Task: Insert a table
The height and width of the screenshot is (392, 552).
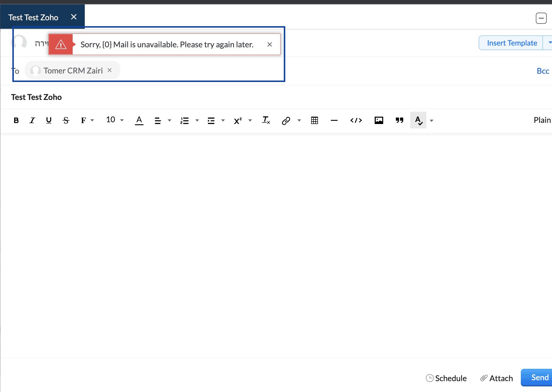Action: click(314, 120)
